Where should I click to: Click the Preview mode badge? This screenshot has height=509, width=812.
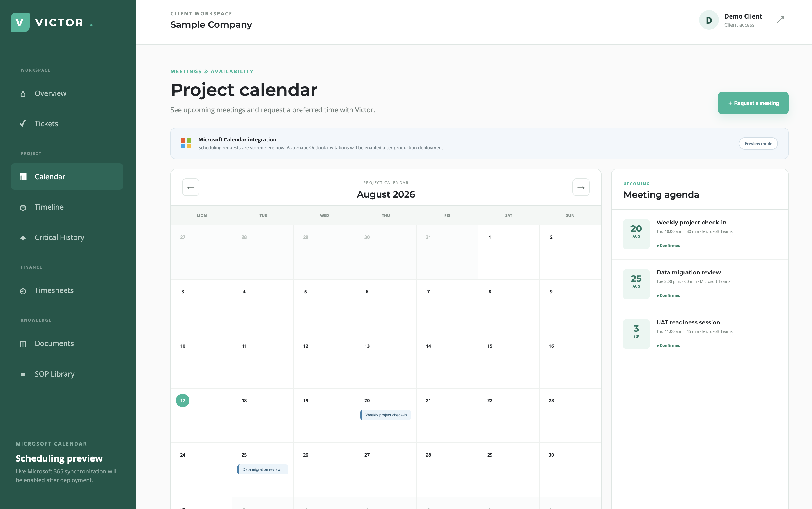tap(758, 143)
